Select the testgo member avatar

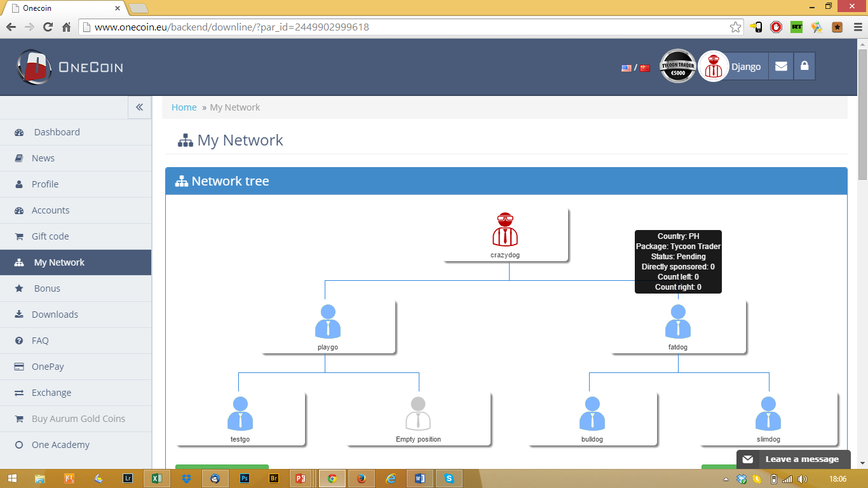point(240,414)
